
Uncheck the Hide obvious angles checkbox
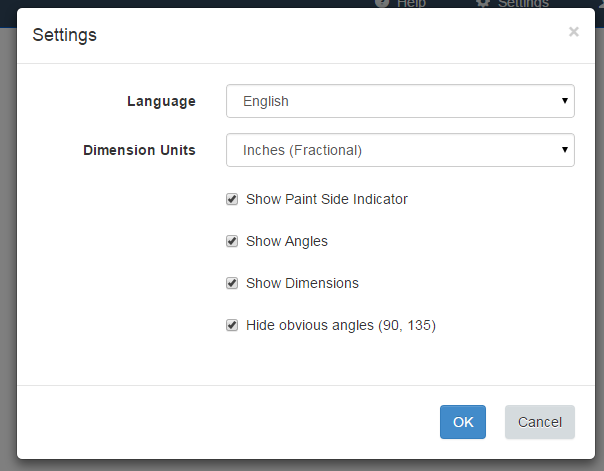(232, 325)
